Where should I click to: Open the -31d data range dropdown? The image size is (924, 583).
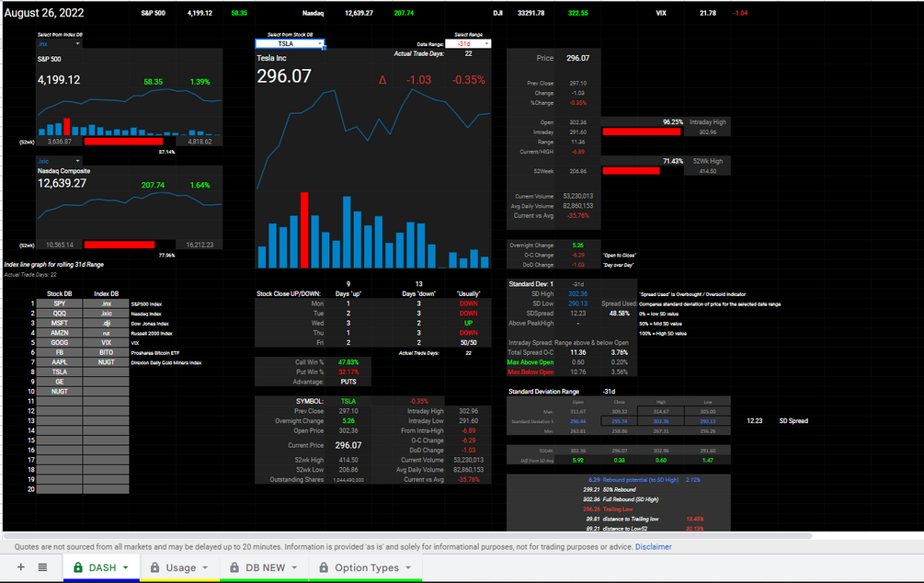[486, 43]
